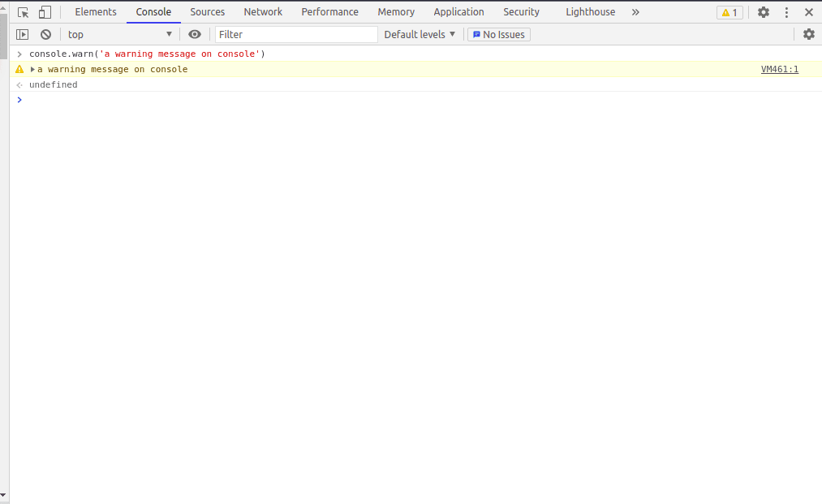The width and height of the screenshot is (822, 504).
Task: Open the three-dot customize menu
Action: point(786,13)
